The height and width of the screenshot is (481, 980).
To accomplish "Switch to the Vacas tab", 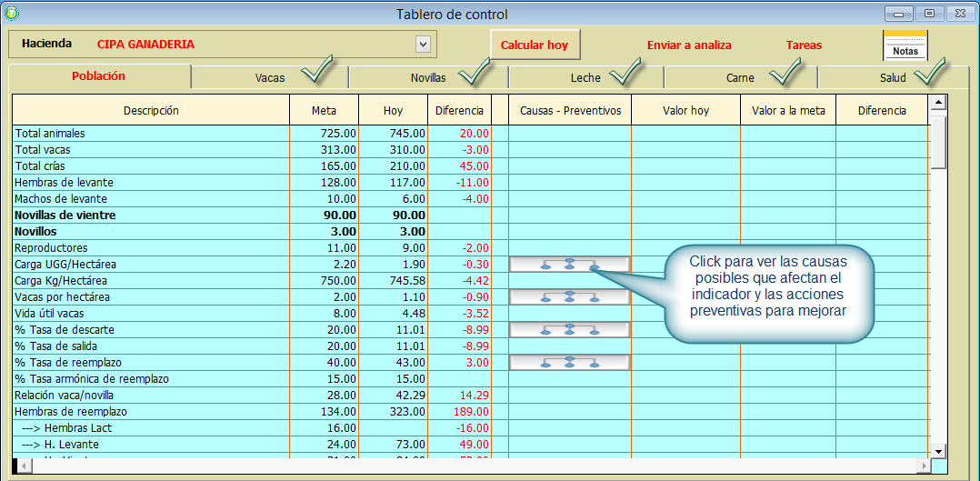I will coord(270,78).
